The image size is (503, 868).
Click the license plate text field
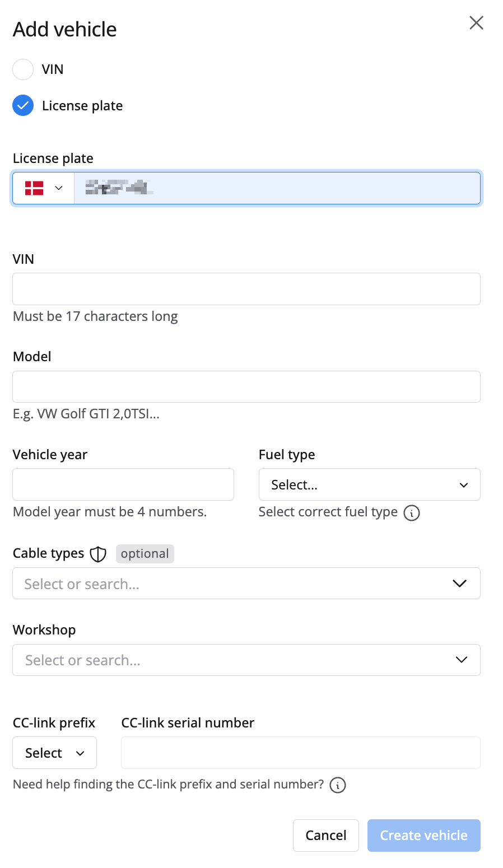tap(277, 188)
